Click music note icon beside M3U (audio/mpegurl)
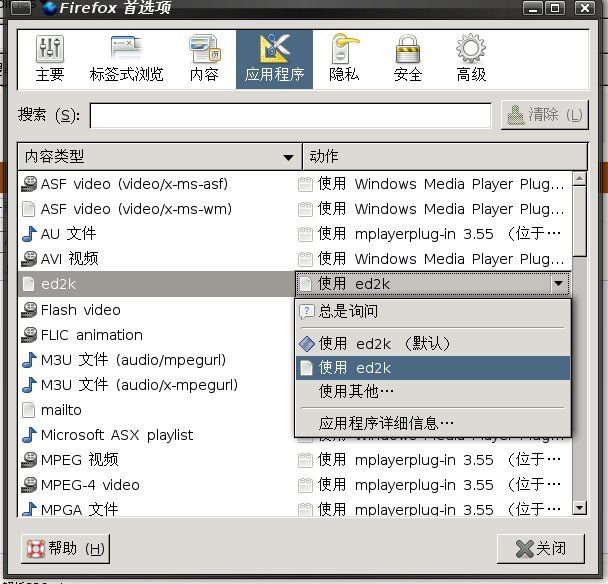The image size is (608, 584). click(29, 360)
